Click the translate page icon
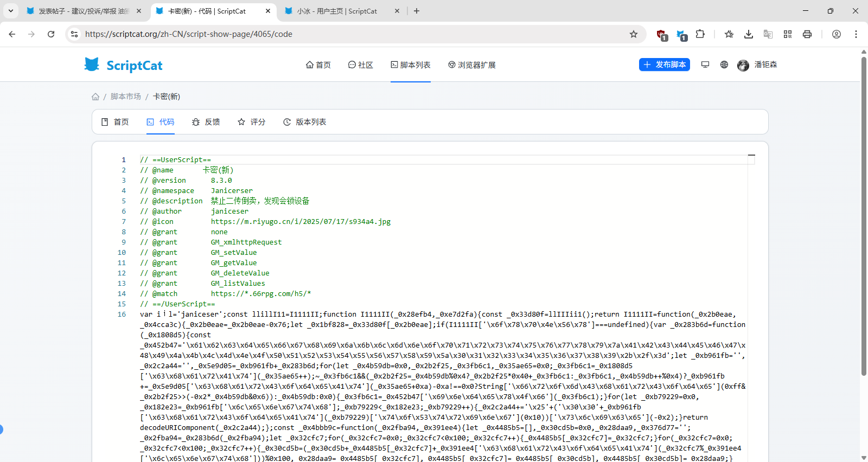This screenshot has height=462, width=868. click(x=768, y=34)
